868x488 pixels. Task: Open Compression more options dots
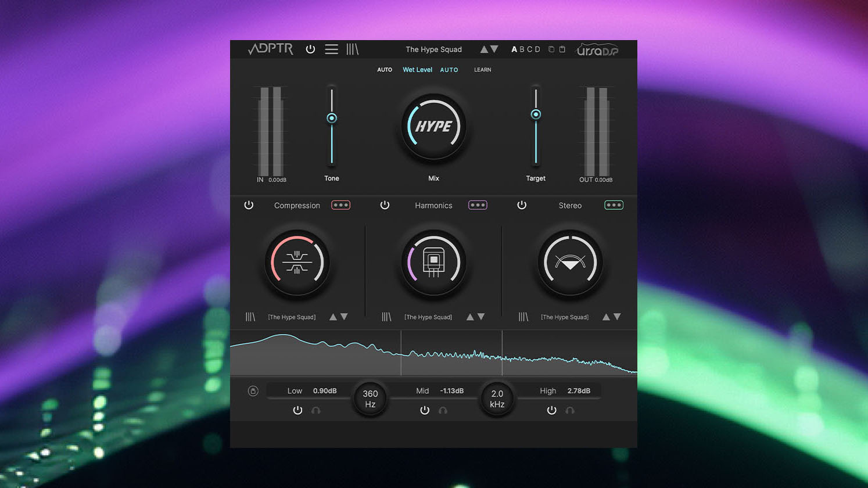tap(340, 205)
